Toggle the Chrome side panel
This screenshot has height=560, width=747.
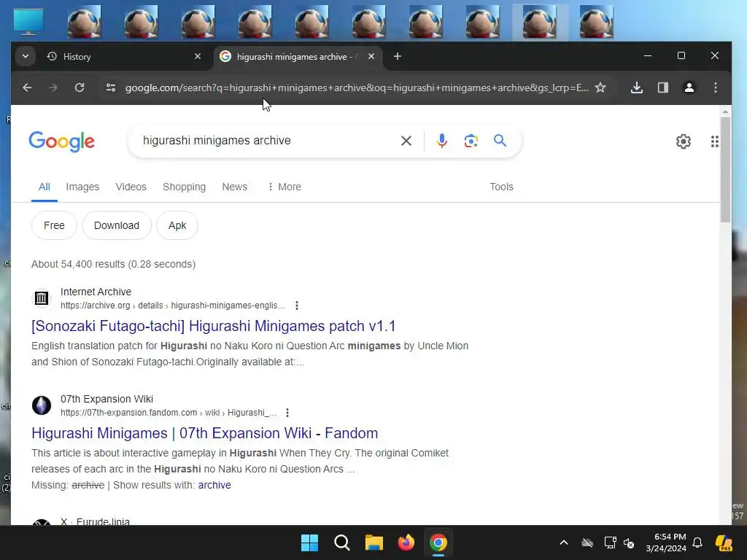click(x=662, y=87)
